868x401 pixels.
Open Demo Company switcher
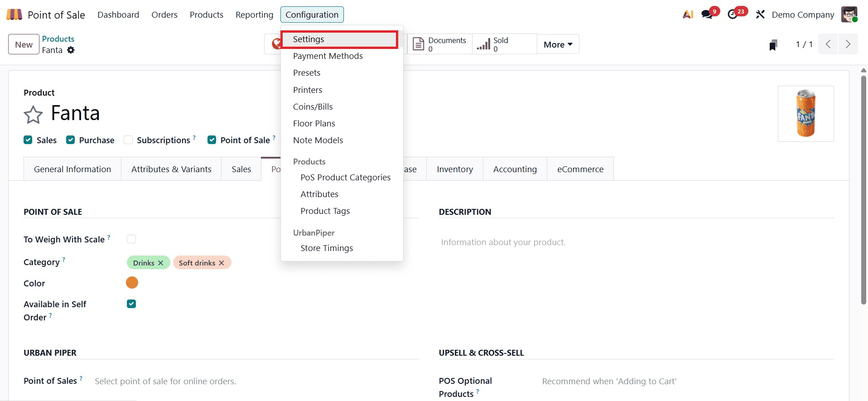(x=803, y=14)
